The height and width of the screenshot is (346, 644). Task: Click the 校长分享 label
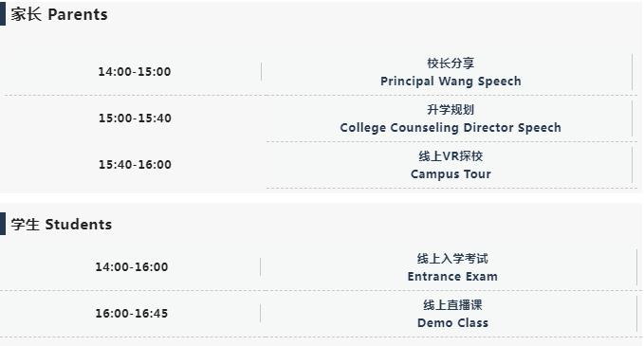tap(451, 64)
